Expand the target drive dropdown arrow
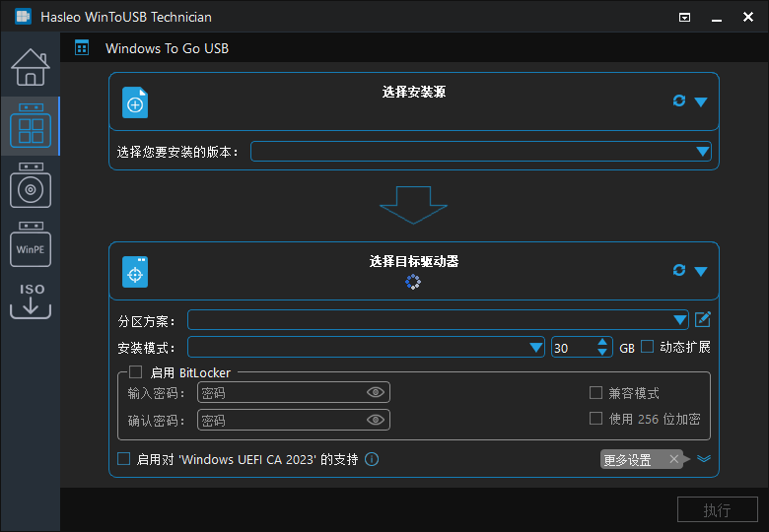The image size is (769, 532). point(701,271)
